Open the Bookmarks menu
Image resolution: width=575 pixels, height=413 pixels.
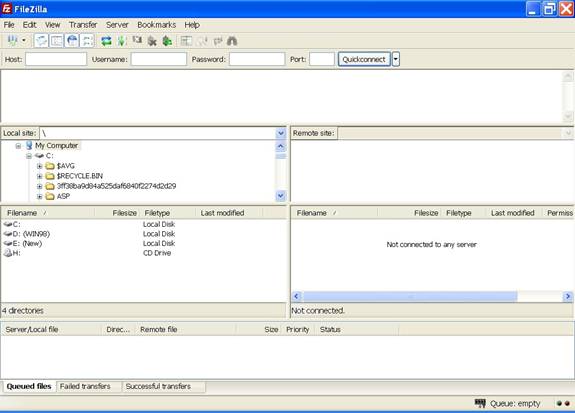tap(157, 25)
